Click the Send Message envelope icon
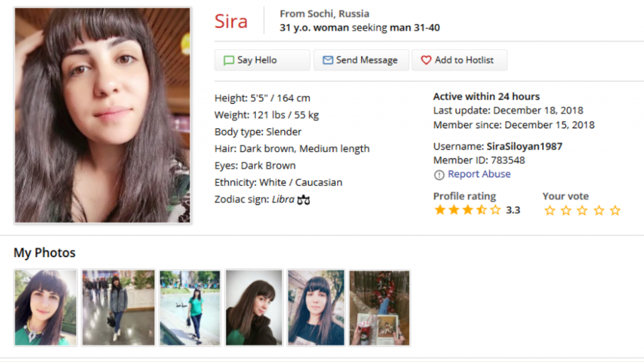The image size is (644, 362). coord(328,60)
